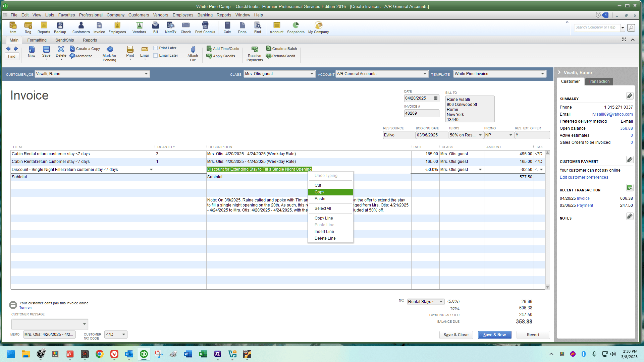Open the Docs icon

click(x=242, y=27)
